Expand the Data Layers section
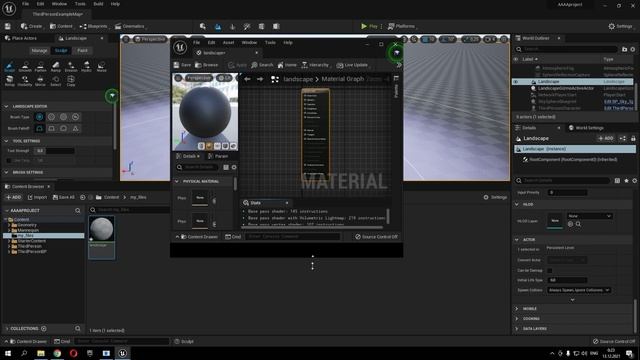This screenshot has width=640, height=360. click(517, 329)
